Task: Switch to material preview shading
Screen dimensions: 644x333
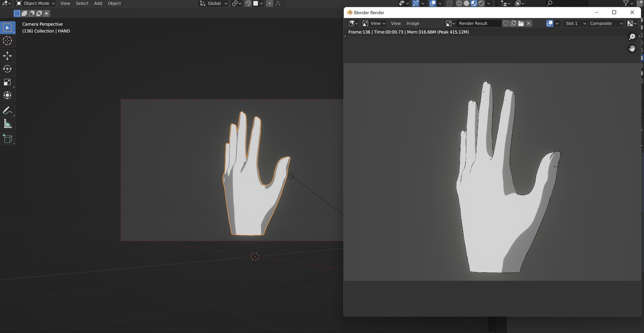Action: pyautogui.click(x=474, y=3)
